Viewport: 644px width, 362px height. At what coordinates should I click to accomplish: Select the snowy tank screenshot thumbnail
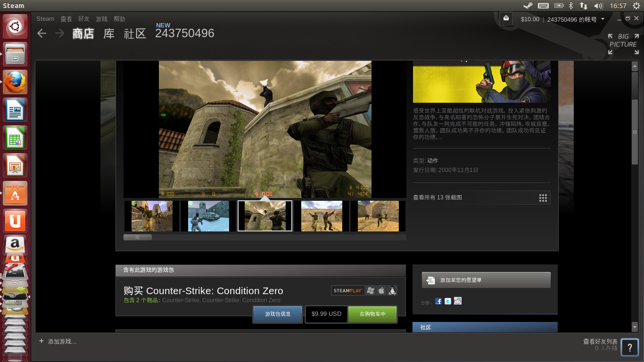208,216
